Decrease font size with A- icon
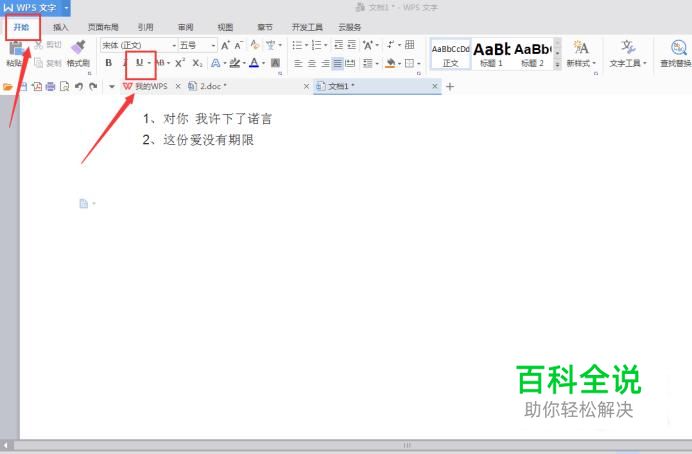This screenshot has width=692, height=454. coord(239,45)
